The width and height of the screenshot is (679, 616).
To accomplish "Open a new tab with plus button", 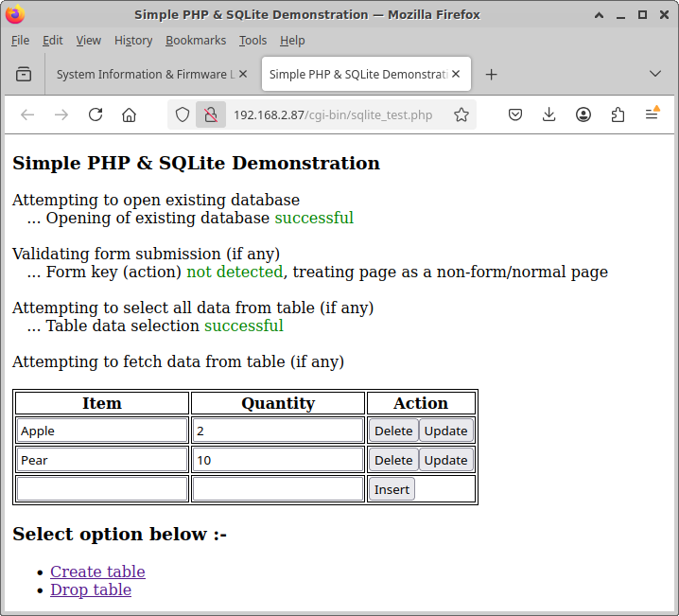I will [491, 74].
